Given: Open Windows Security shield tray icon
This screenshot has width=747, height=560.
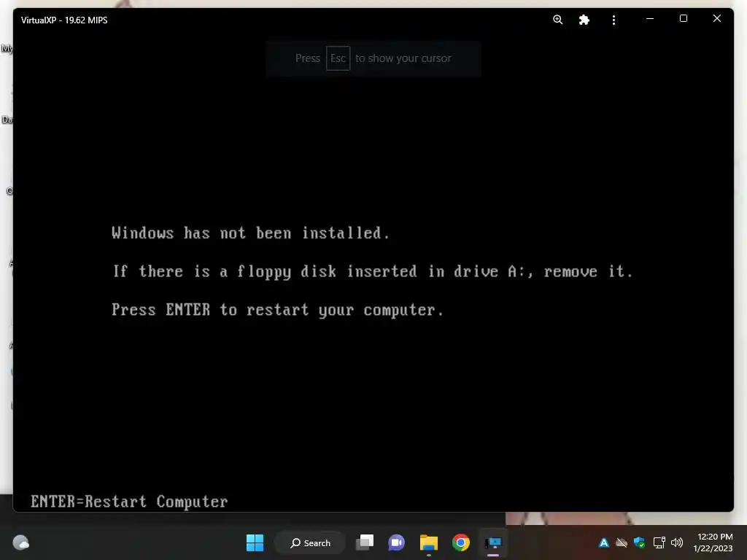Looking at the screenshot, I should pos(639,542).
